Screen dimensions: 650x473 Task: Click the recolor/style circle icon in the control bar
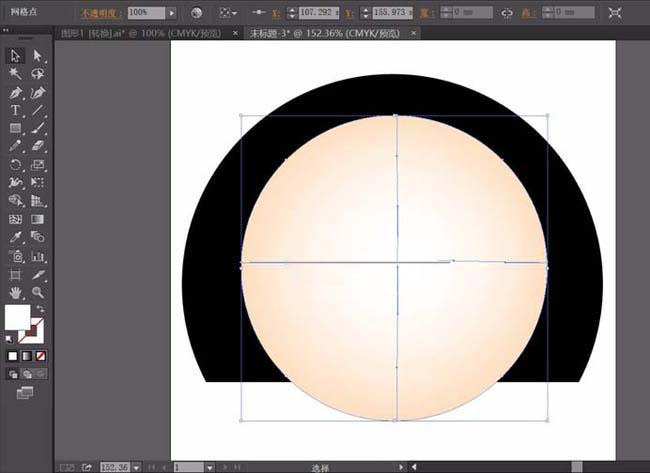[196, 13]
